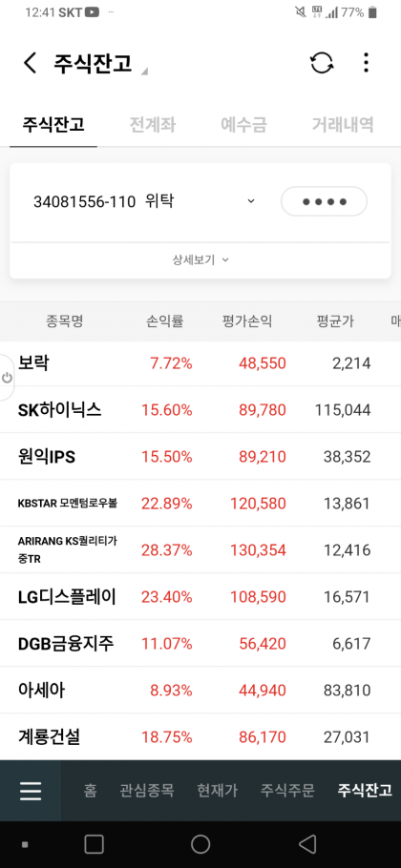This screenshot has height=868, width=401.
Task: Open 주식주문 in the bottom navigation
Action: [x=287, y=791]
